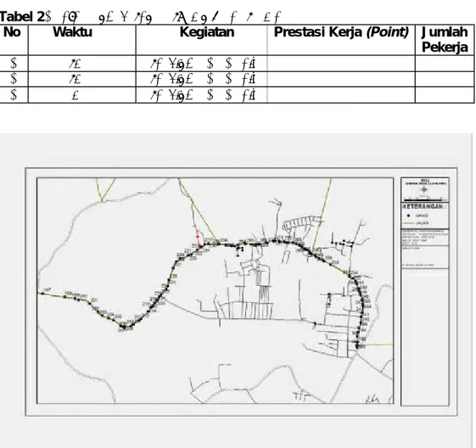Click the compass rose icon in map legend
The height and width of the screenshot is (448, 476).
pos(424,190)
